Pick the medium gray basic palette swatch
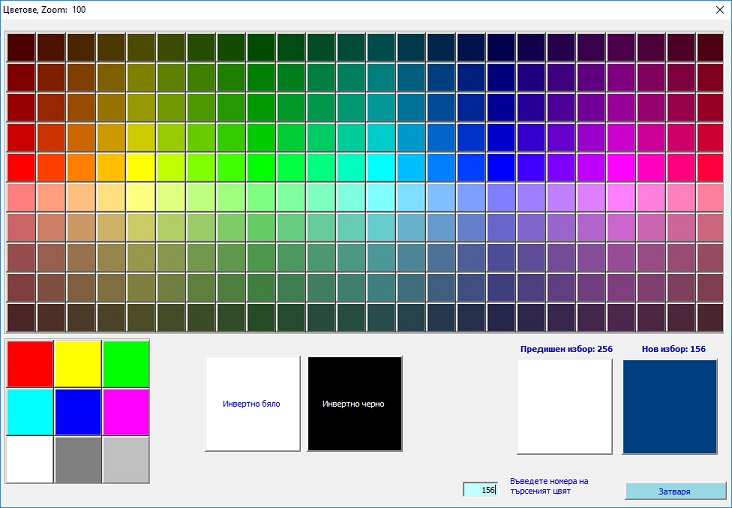732x508 pixels. coord(78,460)
